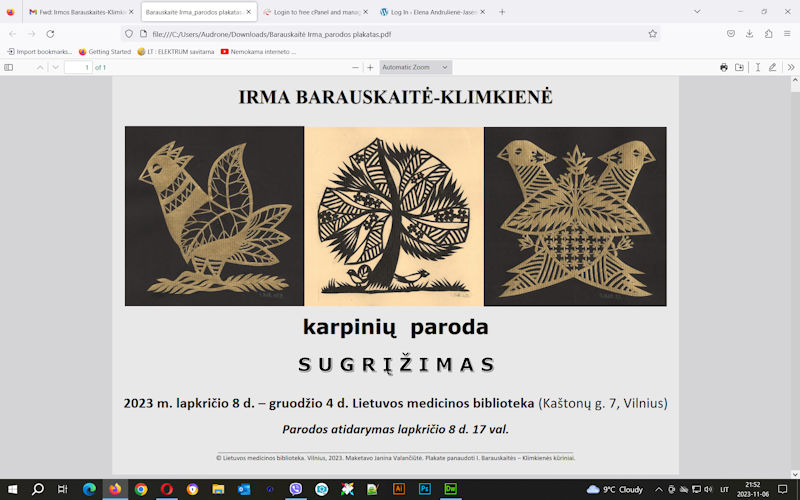Open the Firefox downloads panel
The width and height of the screenshot is (800, 500).
pos(749,34)
